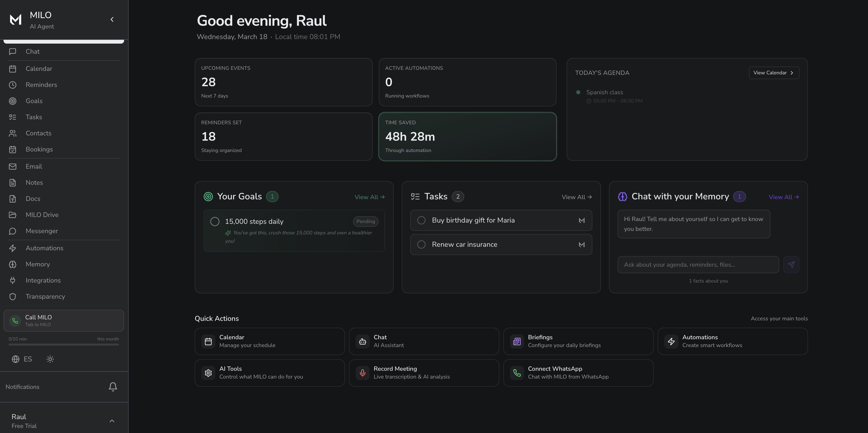The width and height of the screenshot is (868, 433).
Task: Click the Call MILO phone icon
Action: 15,321
